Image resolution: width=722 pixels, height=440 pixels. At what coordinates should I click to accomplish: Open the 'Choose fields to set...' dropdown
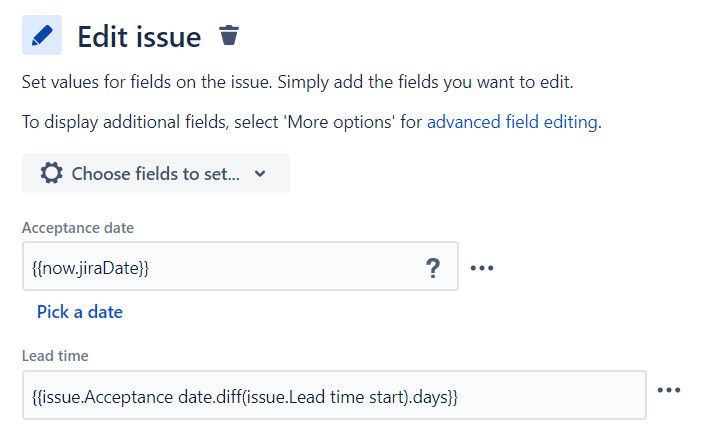click(x=156, y=174)
